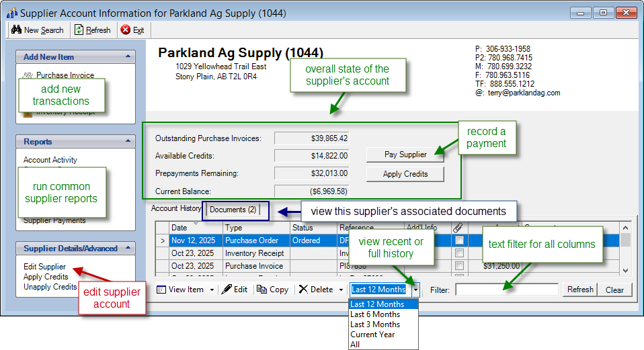Image resolution: width=644 pixels, height=350 pixels.
Task: Open the Account Activity report link
Action: (x=50, y=160)
